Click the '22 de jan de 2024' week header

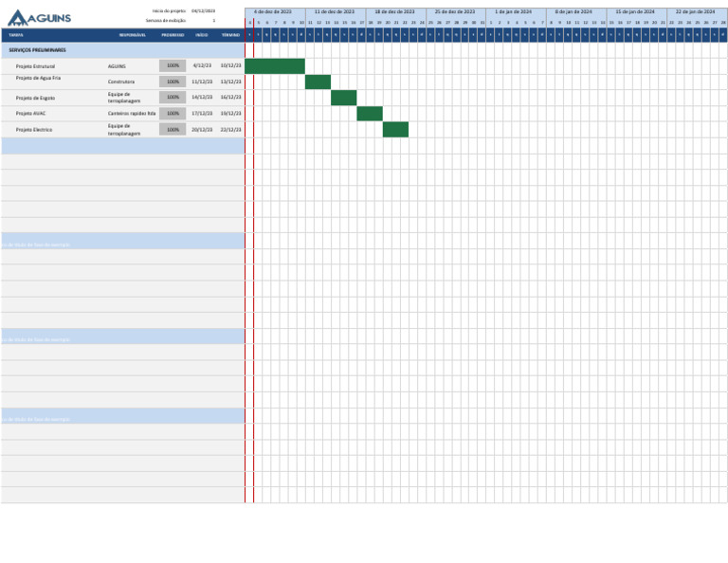(x=696, y=11)
